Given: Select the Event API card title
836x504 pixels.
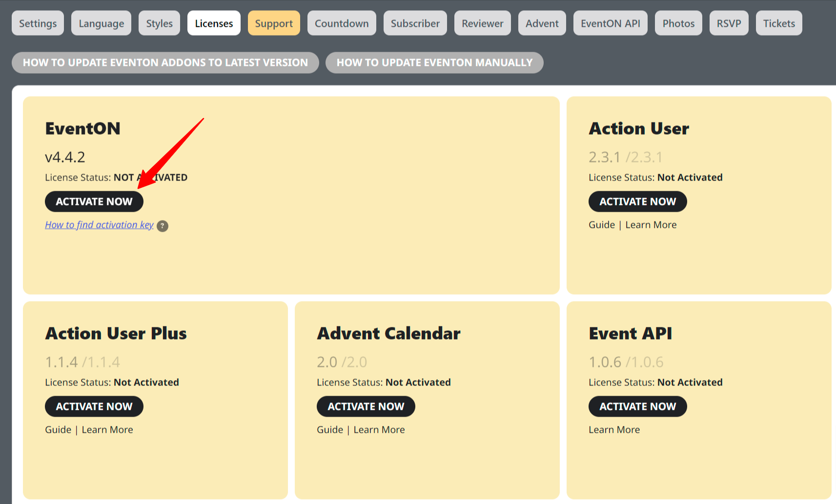Looking at the screenshot, I should (631, 333).
